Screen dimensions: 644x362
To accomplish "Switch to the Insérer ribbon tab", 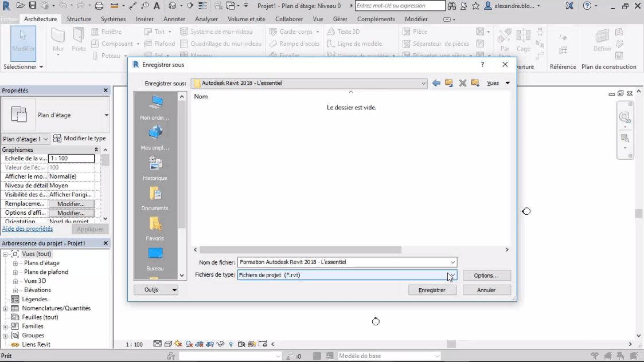I will 145,19.
